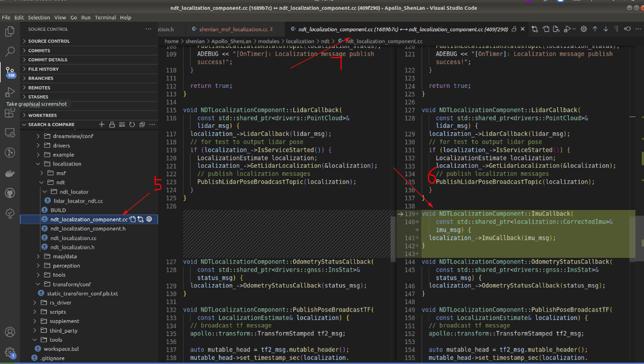The image size is (644, 364).
Task: Open the Docker view in activity bar
Action: [10, 173]
